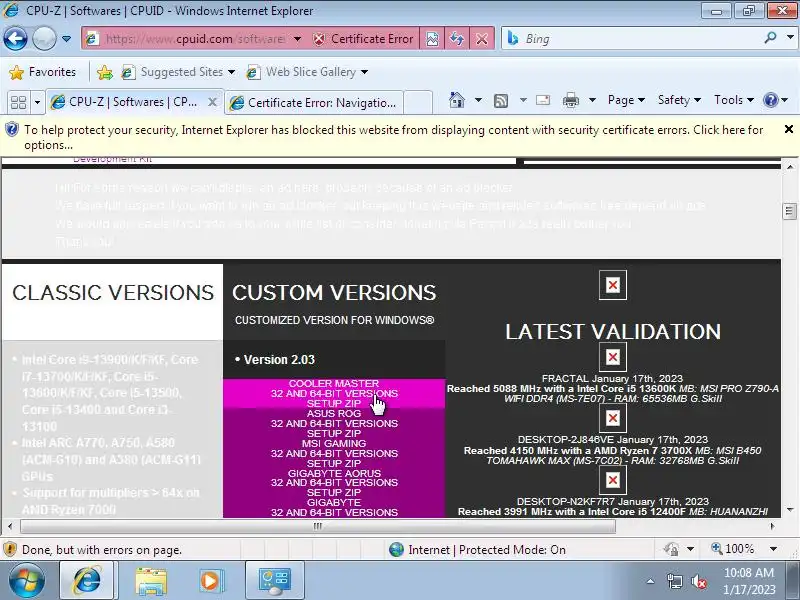Click the Print icon

[570, 101]
